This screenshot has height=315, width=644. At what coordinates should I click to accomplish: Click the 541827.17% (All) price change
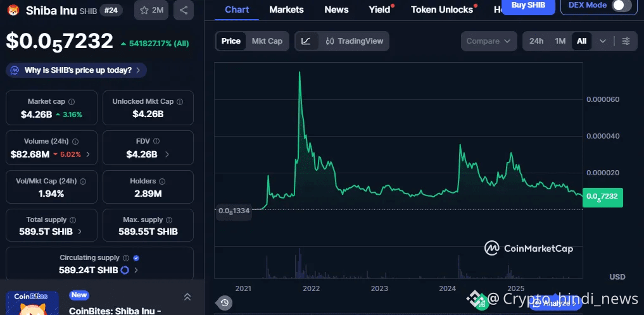155,44
